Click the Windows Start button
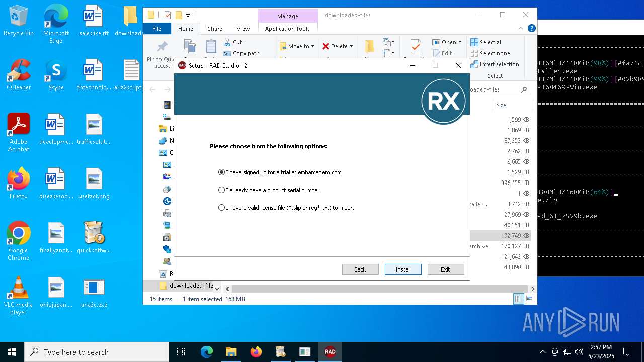The height and width of the screenshot is (362, 644). 12,352
